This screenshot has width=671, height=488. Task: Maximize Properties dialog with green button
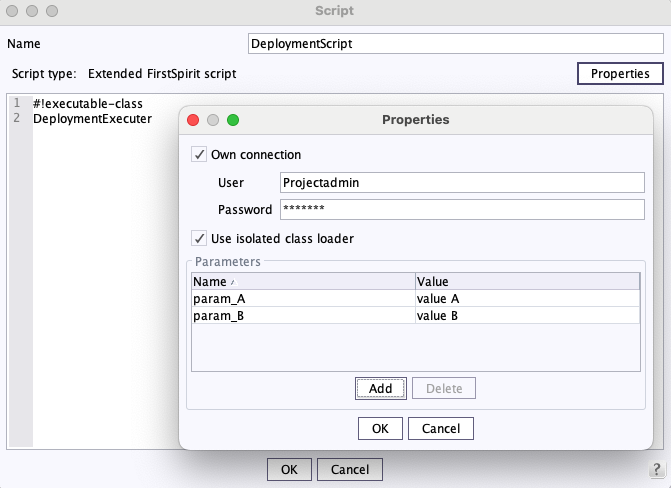coord(233,120)
